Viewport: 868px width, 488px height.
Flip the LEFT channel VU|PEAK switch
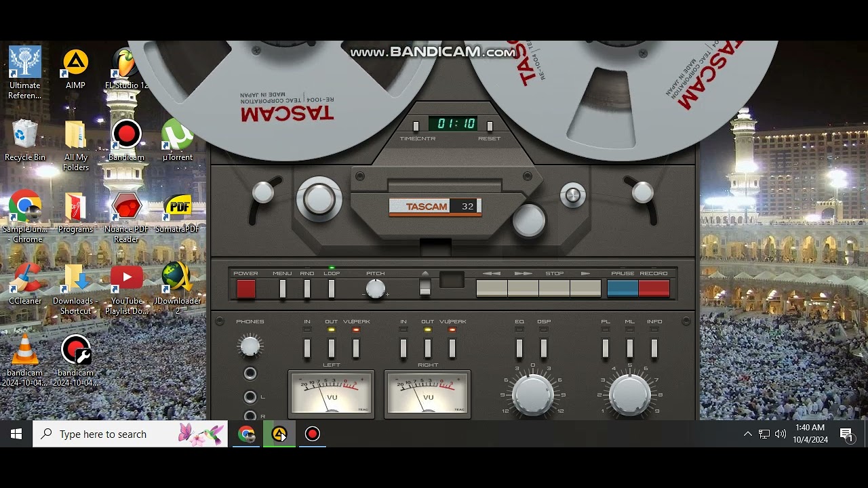click(356, 348)
